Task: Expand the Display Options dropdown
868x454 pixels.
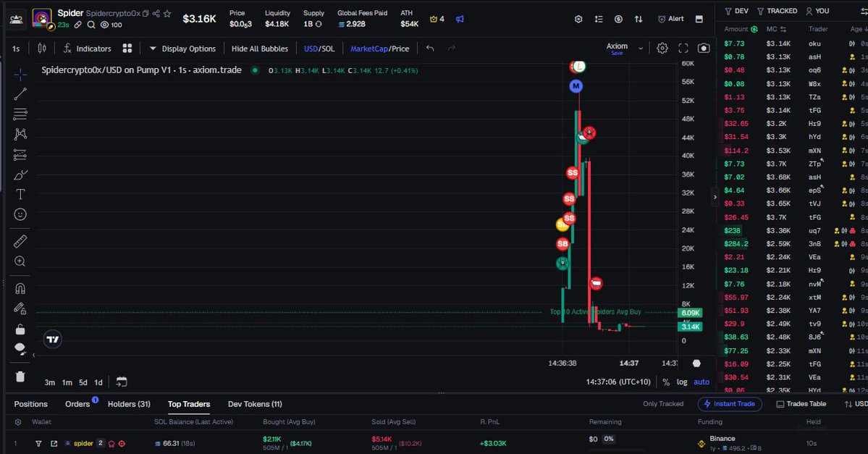Action: coord(182,49)
